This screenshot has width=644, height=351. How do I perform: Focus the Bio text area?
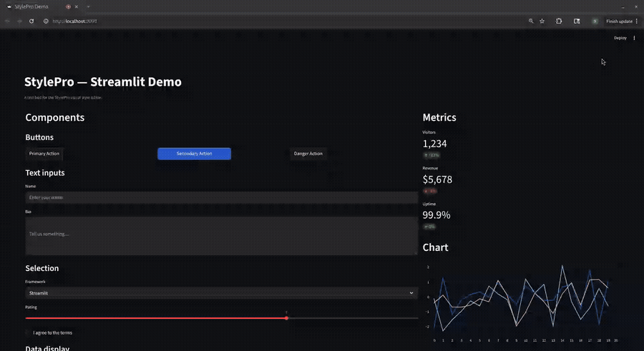(x=221, y=236)
